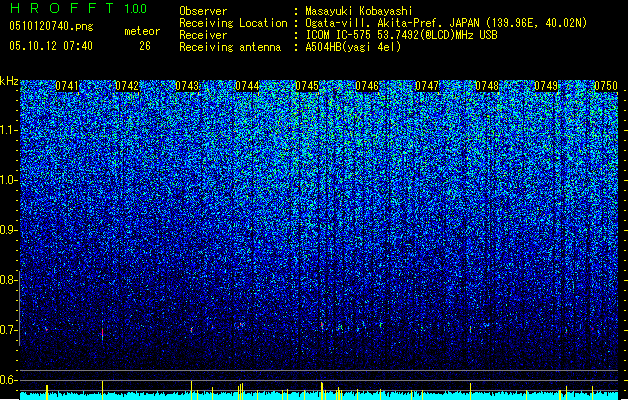This screenshot has width=629, height=400.
Task: Click the 0742 time marker
Action: pos(127,86)
